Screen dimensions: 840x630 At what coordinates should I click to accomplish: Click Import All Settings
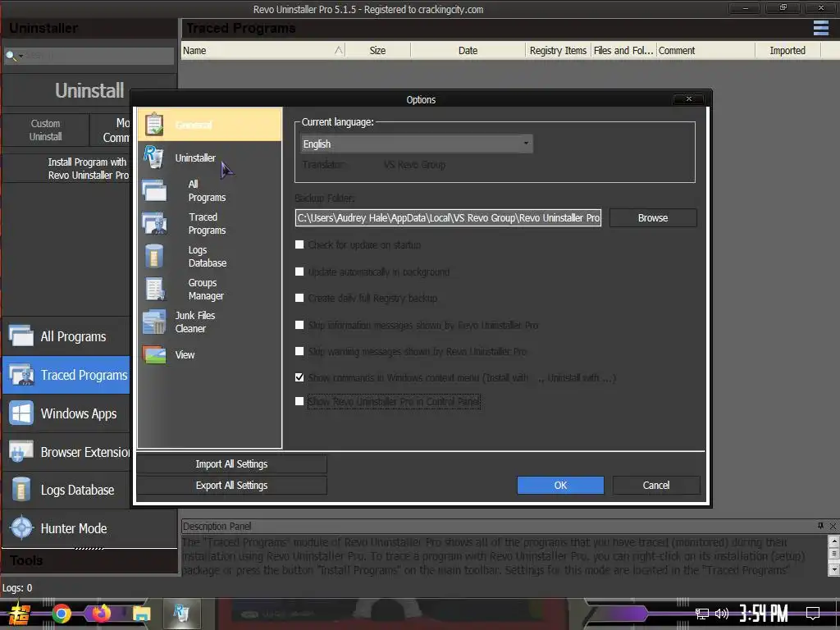coord(231,464)
